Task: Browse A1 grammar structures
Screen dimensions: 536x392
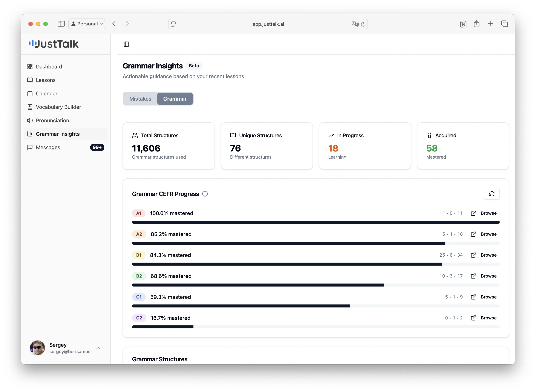Action: point(484,213)
